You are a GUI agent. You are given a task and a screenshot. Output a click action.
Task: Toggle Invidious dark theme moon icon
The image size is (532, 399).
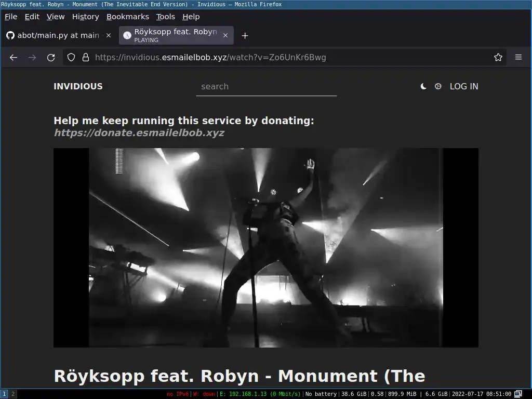point(423,87)
